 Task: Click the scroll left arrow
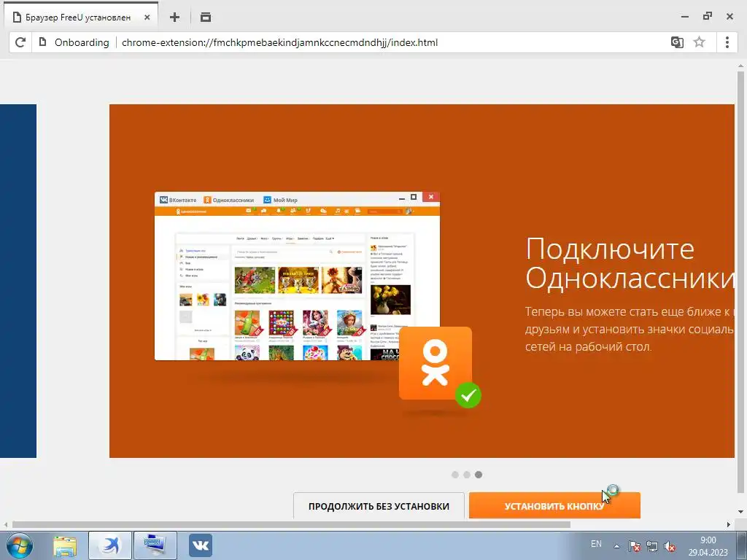tap(6, 525)
